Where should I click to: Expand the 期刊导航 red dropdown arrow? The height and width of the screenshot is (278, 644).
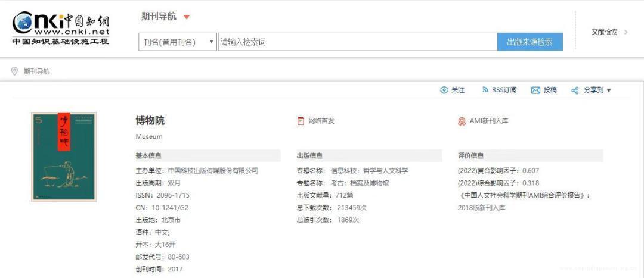pos(187,17)
